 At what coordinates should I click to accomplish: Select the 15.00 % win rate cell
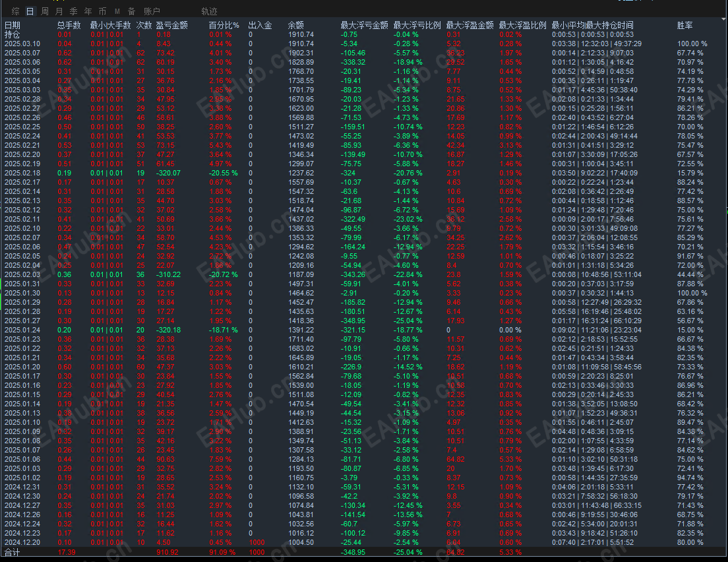690,330
